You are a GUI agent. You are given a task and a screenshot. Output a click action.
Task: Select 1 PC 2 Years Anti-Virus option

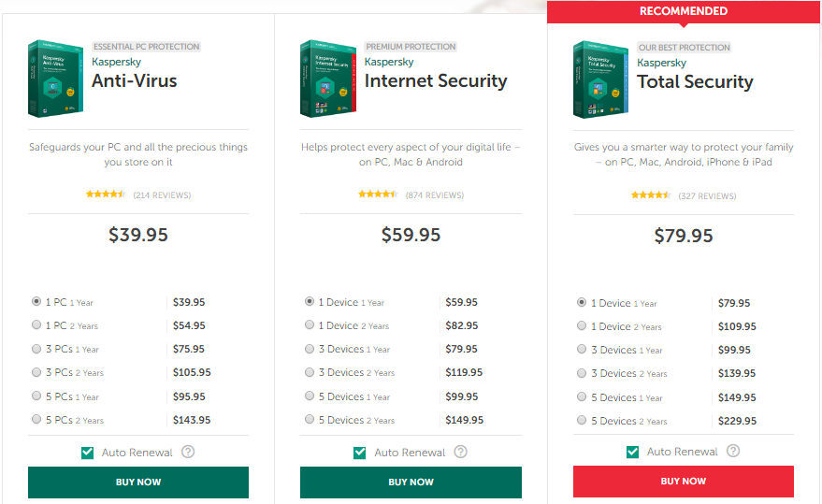36,325
